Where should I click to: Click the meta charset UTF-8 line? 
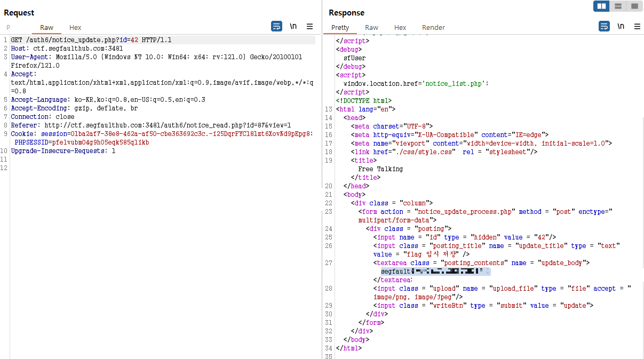coord(392,126)
